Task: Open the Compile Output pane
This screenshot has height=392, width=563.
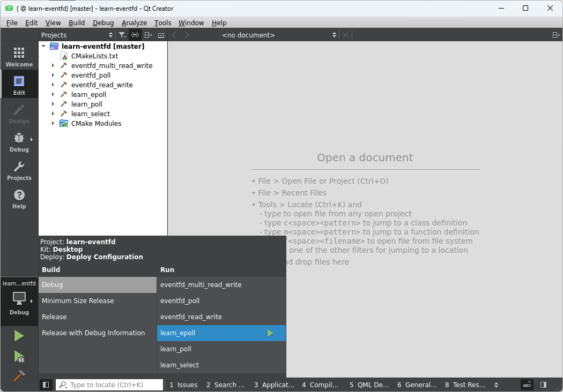Action: [320, 385]
